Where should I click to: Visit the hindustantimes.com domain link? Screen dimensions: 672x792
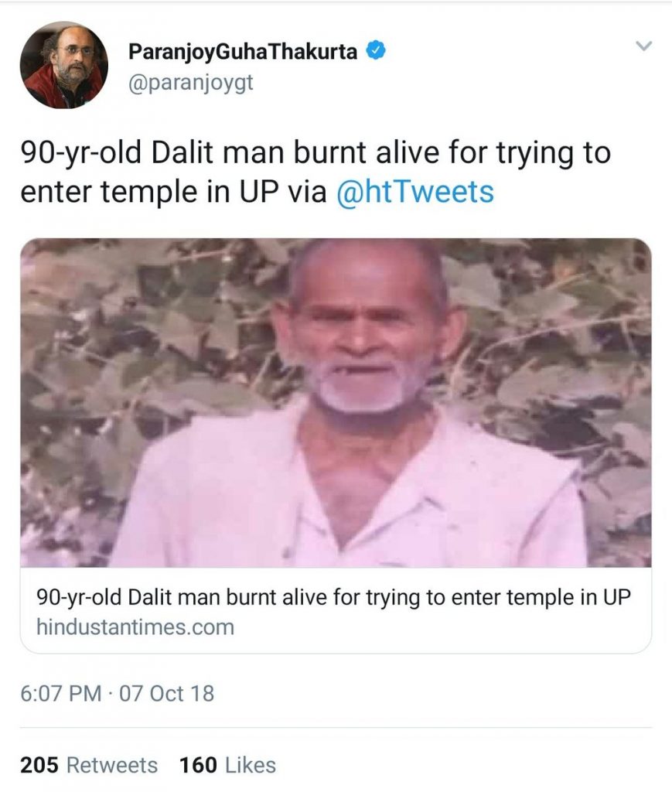135,626
